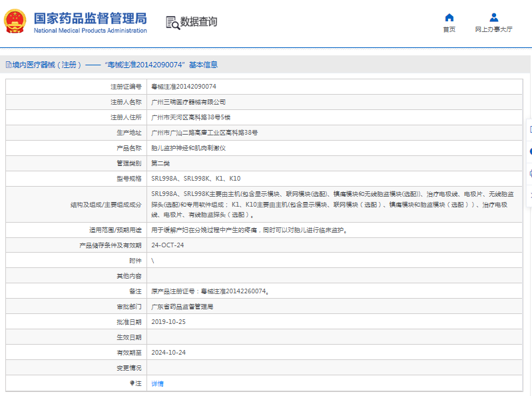Click the 数据查询 heading text
This screenshot has height=396, width=532.
tap(198, 22)
